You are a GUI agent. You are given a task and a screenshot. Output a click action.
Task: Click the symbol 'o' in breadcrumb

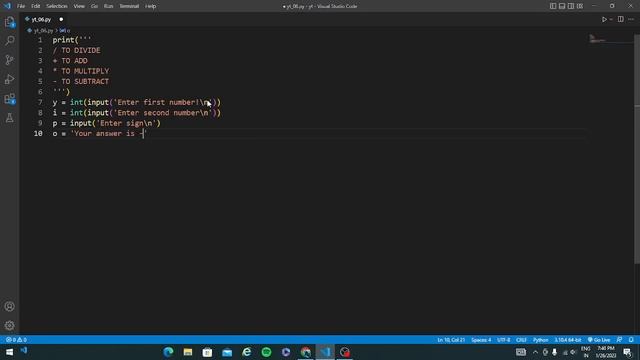[x=65, y=31]
